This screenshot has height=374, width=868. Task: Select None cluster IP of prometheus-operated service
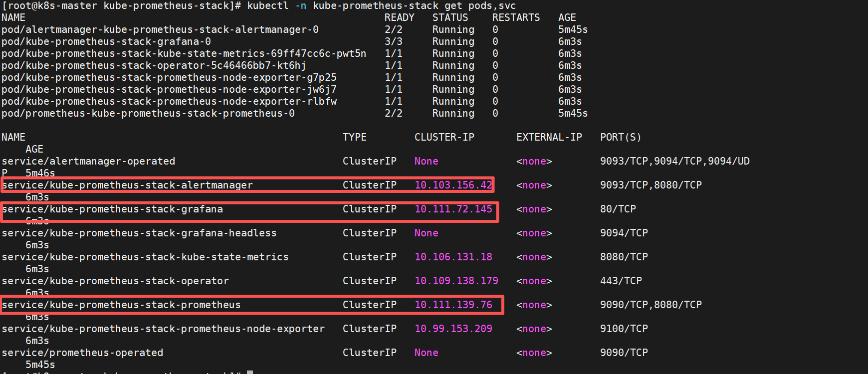pos(427,353)
